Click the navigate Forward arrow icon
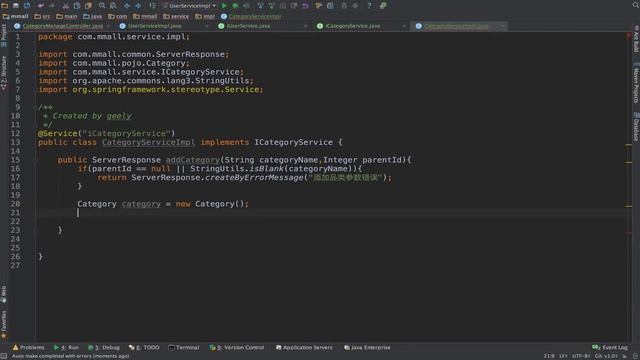This screenshot has width=640, height=360. [138, 6]
